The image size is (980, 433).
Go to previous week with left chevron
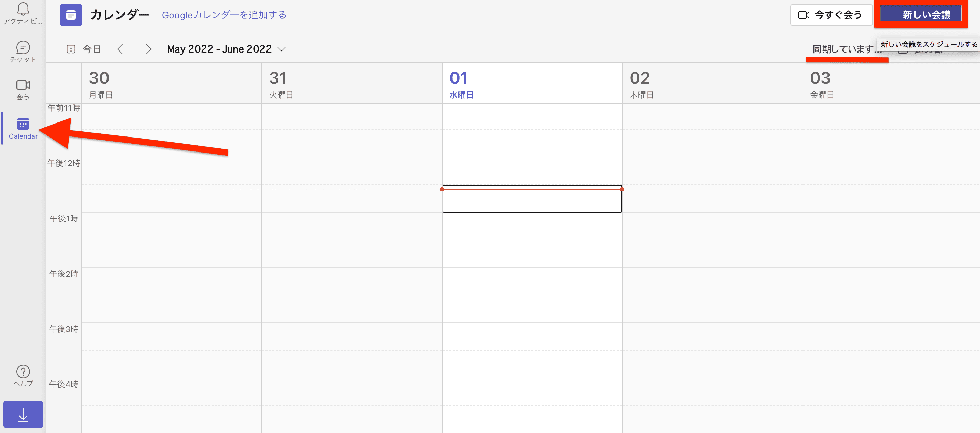point(120,49)
